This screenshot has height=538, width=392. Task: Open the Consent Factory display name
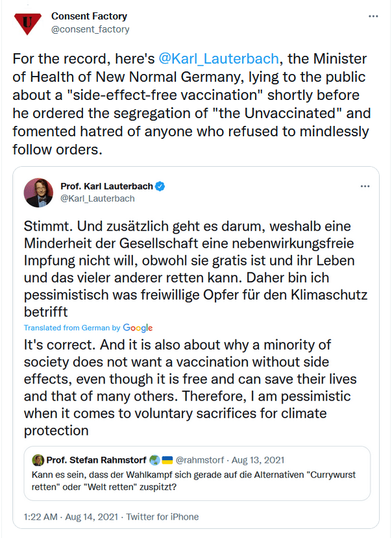(89, 16)
